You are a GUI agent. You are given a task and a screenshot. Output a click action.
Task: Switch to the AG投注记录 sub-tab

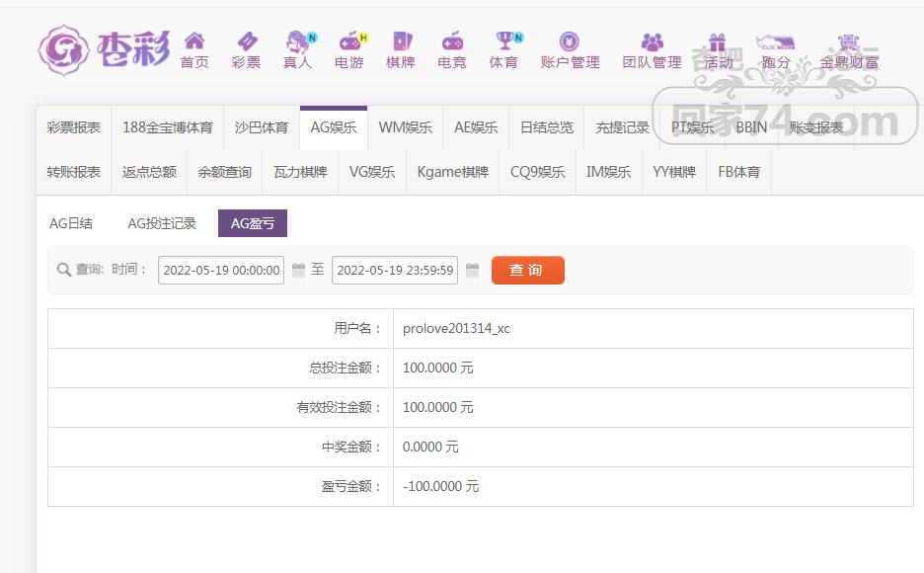pyautogui.click(x=162, y=223)
